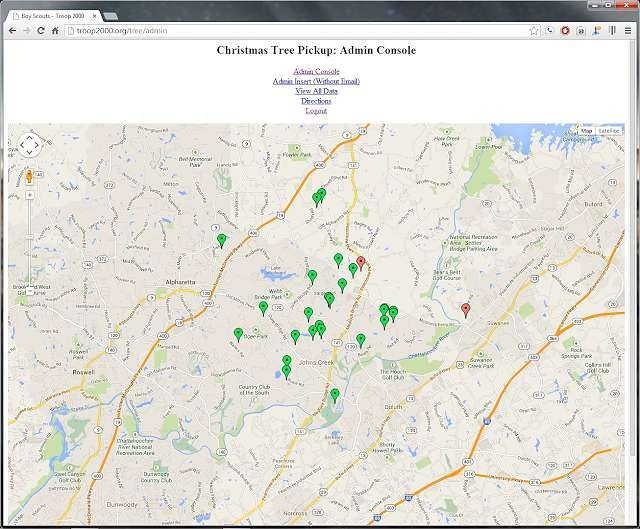Click the red marker beside the green pins
640x529 pixels.
pyautogui.click(x=360, y=264)
